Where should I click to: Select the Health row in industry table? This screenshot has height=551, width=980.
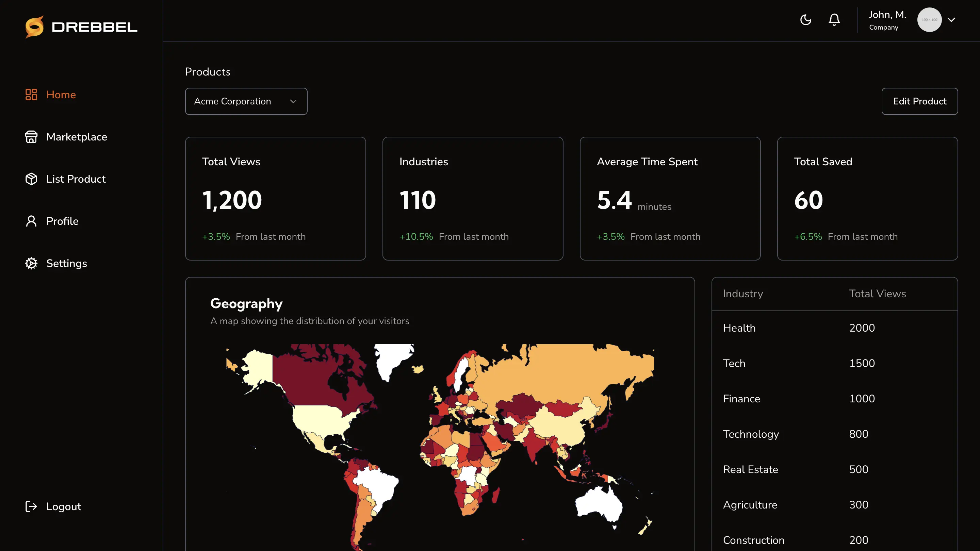(x=835, y=328)
